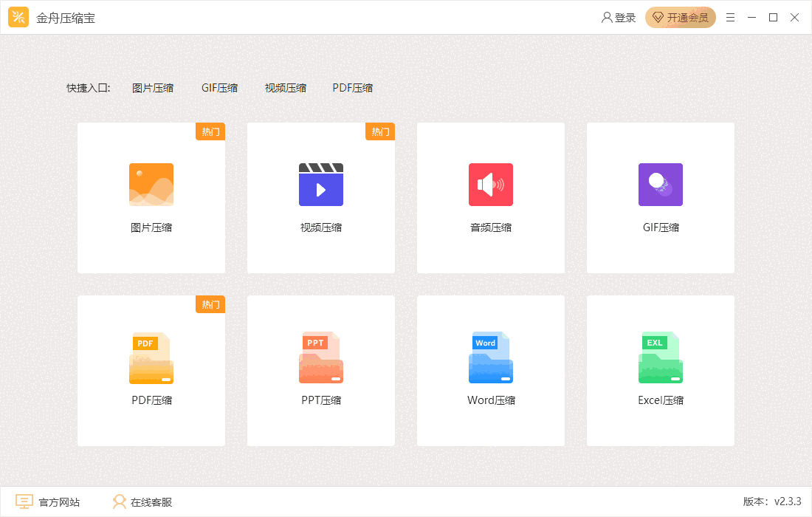The image size is (812, 517).
Task: Launch the Excel压缩 compression tool
Action: [x=660, y=369]
